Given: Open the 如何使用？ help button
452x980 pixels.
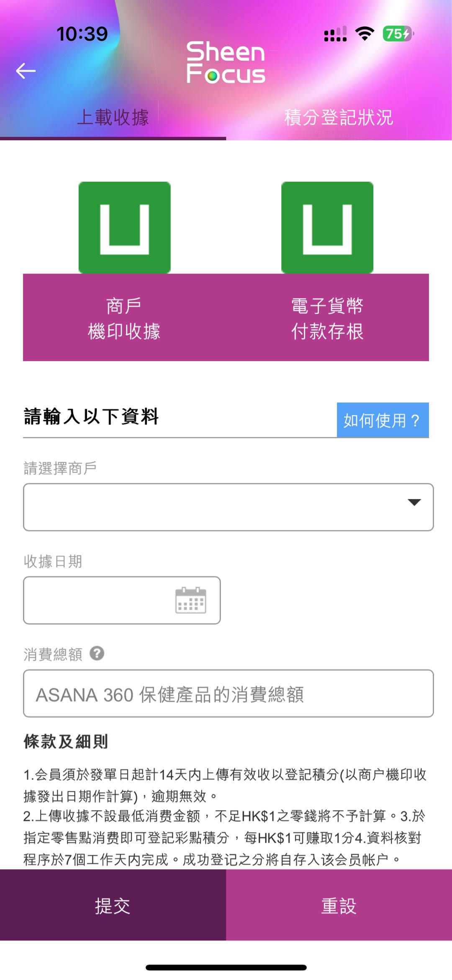Looking at the screenshot, I should click(383, 420).
